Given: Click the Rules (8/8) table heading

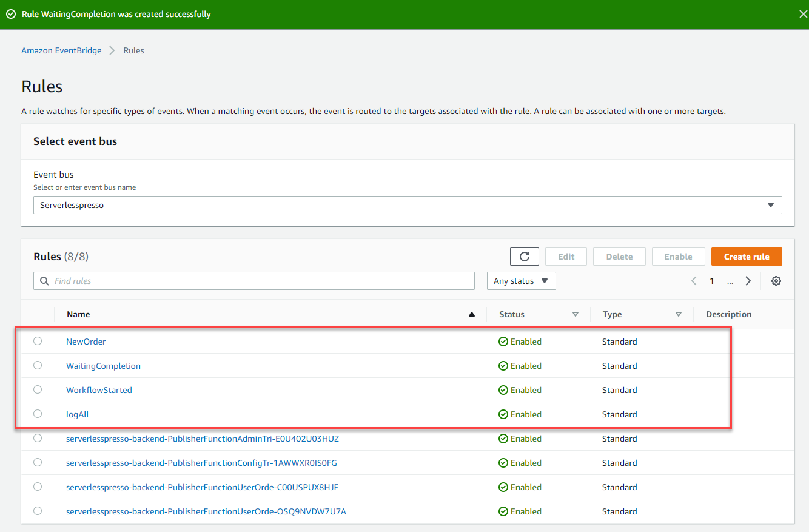Looking at the screenshot, I should coord(61,257).
